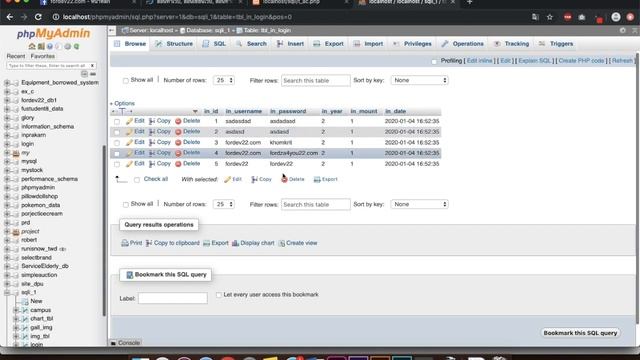Viewport: 640px width, 360px height.
Task: Open the Search tab
Action: [251, 44]
